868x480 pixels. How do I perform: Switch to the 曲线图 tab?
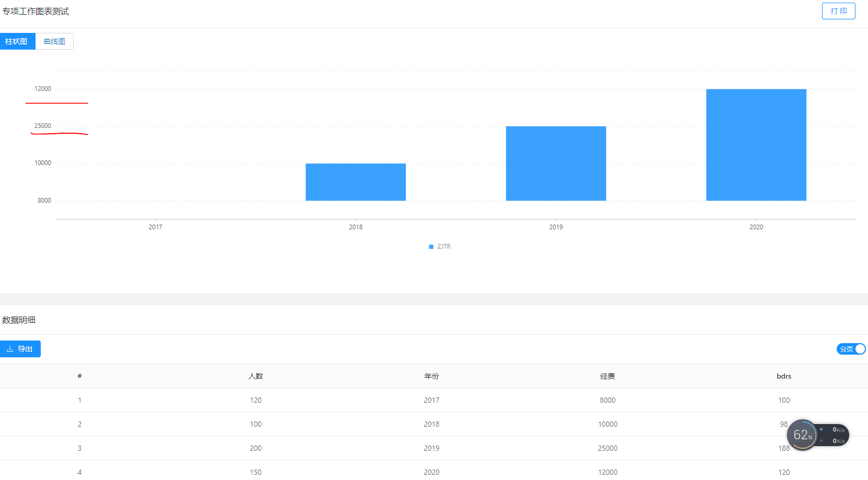pyautogui.click(x=54, y=41)
